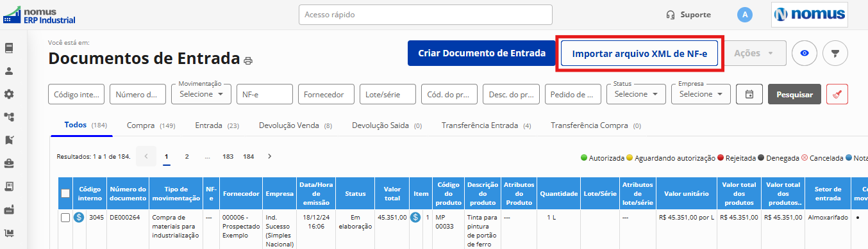Focus the Cód. do produto filter field
This screenshot has height=249, width=868.
[x=449, y=94]
